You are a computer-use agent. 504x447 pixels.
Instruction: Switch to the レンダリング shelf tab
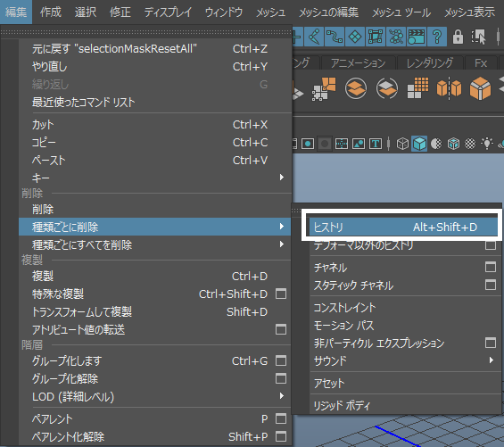point(430,62)
